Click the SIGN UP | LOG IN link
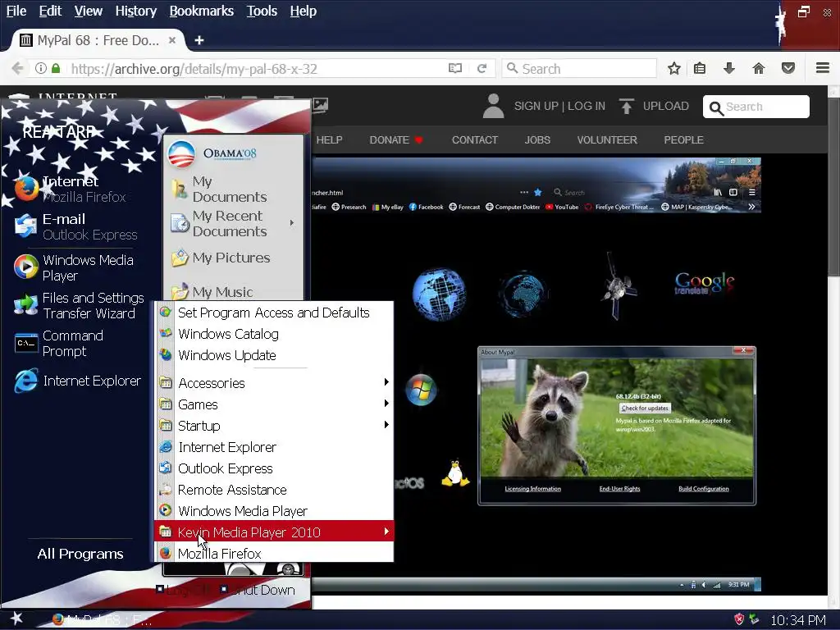 pos(559,106)
